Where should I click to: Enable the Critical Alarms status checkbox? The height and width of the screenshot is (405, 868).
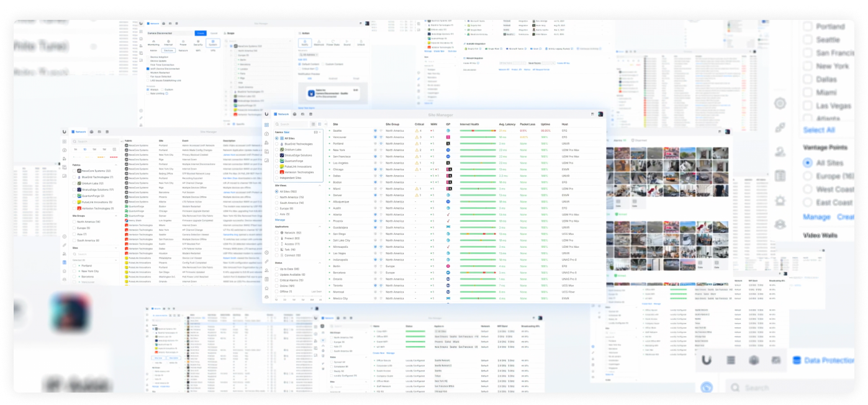(x=277, y=280)
